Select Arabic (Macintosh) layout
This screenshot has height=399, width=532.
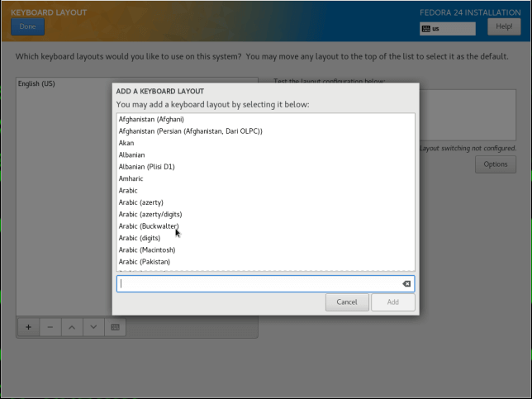tap(266, 249)
